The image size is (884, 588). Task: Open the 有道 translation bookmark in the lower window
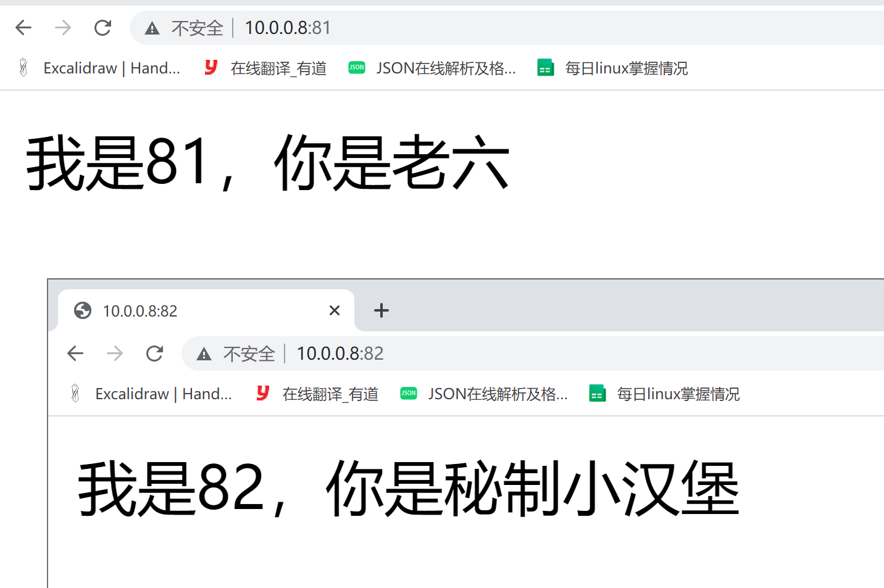(x=318, y=394)
